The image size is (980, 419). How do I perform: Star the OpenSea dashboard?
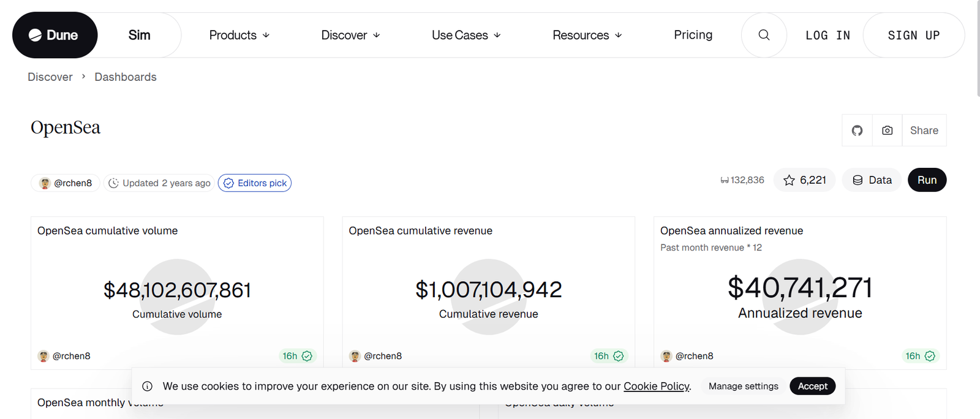(804, 180)
